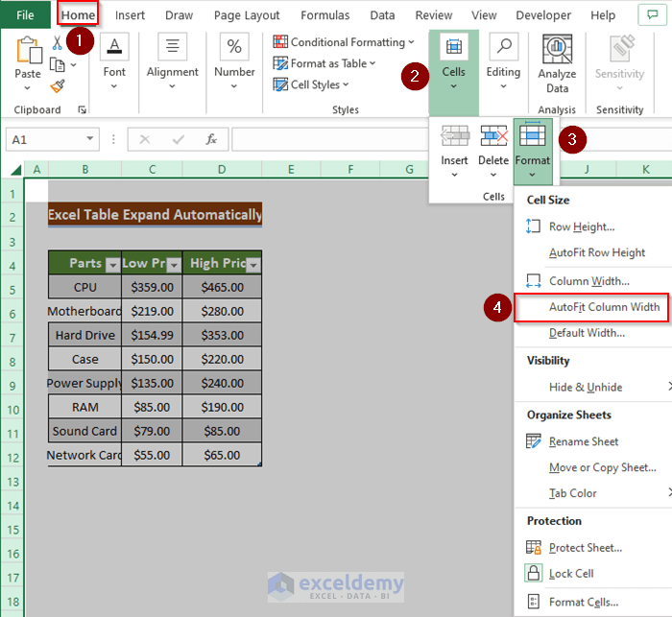
Task: Choose Row Height from Format menu
Action: [581, 226]
